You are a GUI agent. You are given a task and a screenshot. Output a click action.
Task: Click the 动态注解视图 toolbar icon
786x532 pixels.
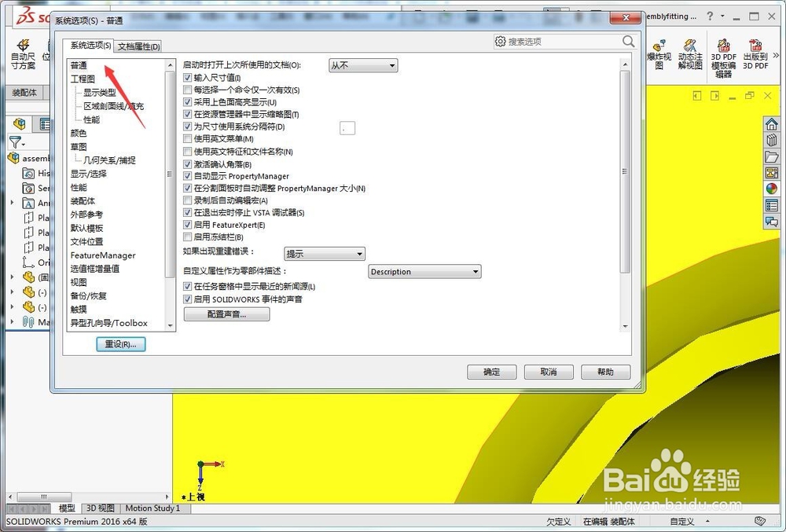coord(690,54)
